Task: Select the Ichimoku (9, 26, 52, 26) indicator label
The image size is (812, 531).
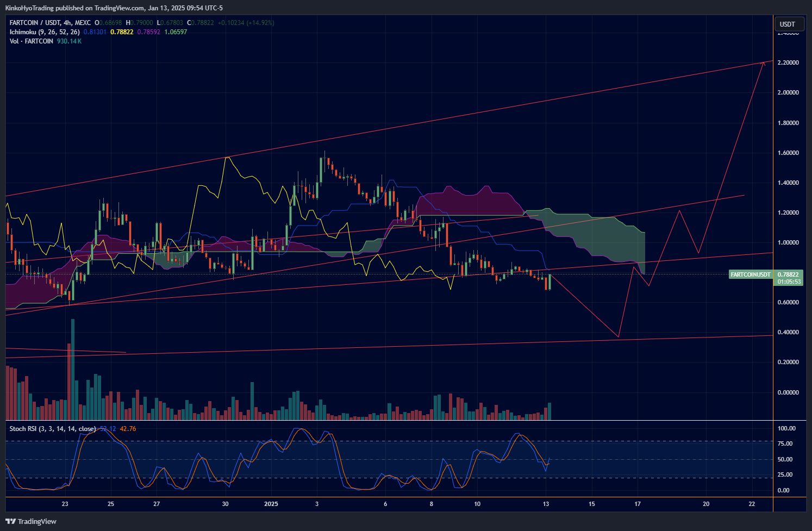Action: click(45, 32)
